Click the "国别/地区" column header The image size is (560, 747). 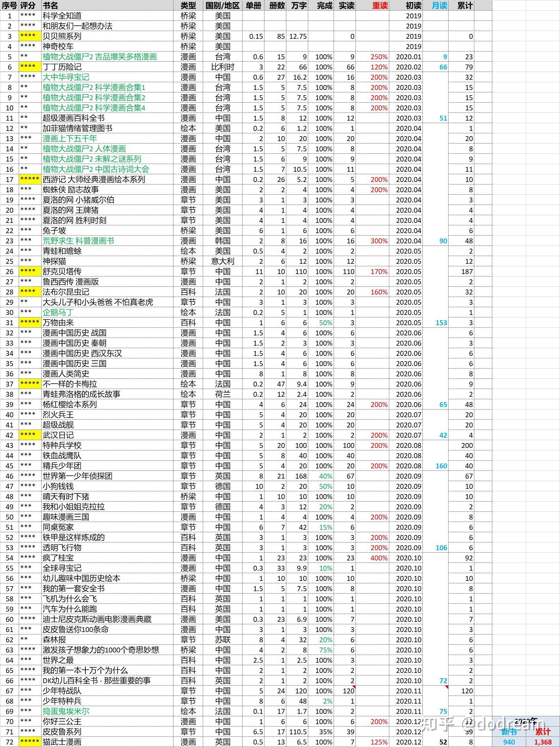pos(223,5)
